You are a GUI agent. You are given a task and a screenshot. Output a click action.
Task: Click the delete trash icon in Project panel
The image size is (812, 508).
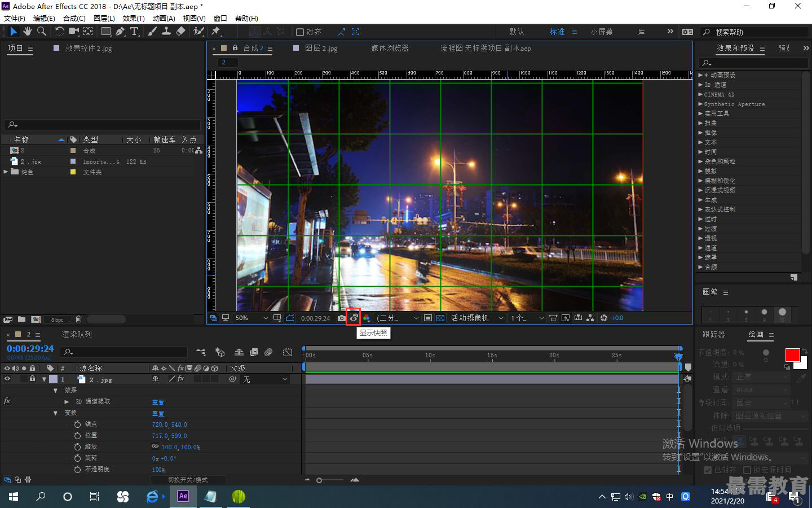[x=78, y=319]
